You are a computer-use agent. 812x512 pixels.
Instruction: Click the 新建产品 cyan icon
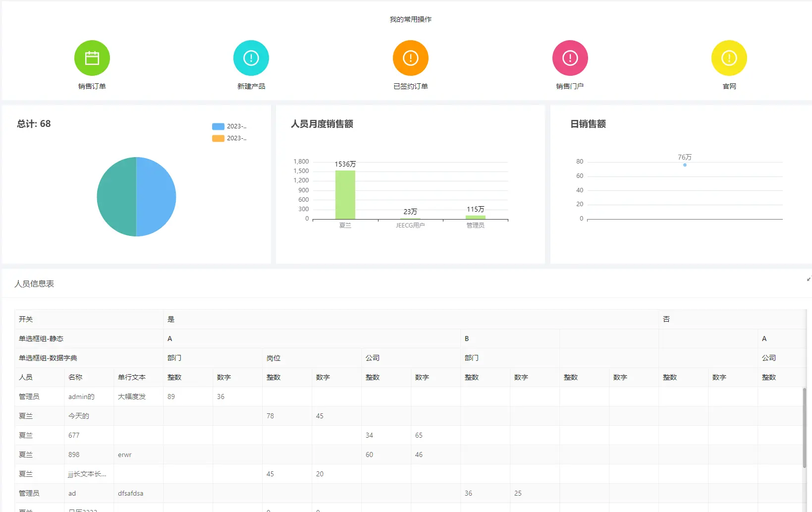click(251, 58)
